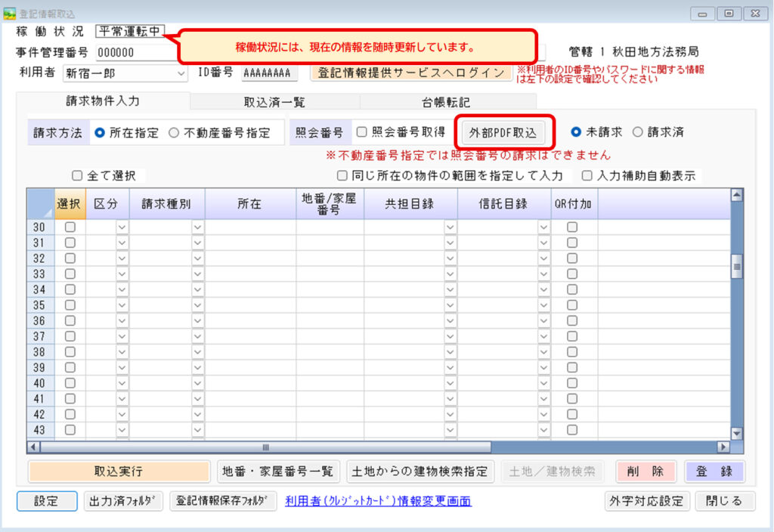
Task: Switch to the 取込済一覧 tab
Action: 274,101
